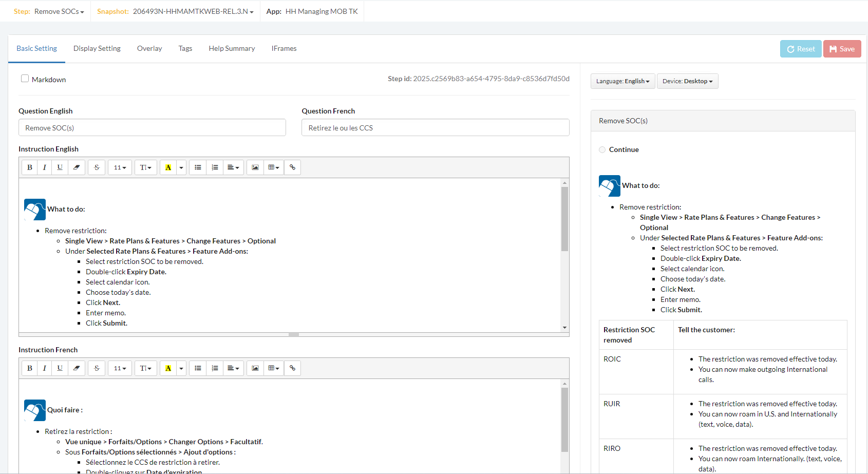This screenshot has width=868, height=474.
Task: Insert link in Instruction French editor
Action: pos(293,368)
